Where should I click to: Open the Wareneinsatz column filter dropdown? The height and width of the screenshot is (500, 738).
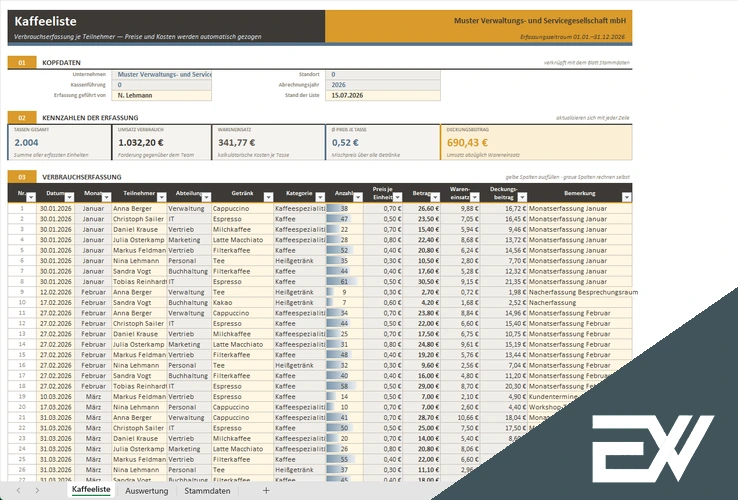(474, 197)
